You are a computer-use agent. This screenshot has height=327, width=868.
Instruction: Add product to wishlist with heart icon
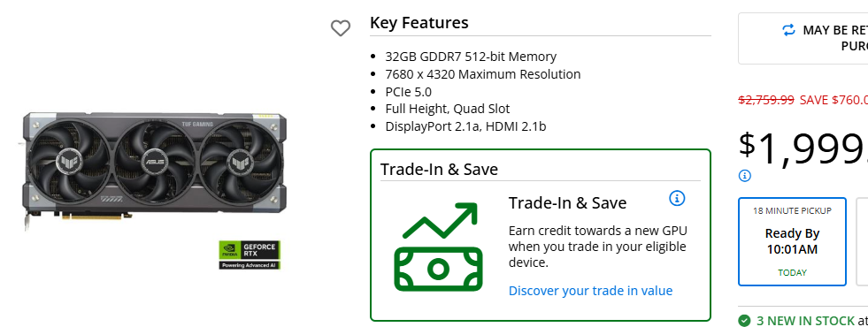[341, 28]
